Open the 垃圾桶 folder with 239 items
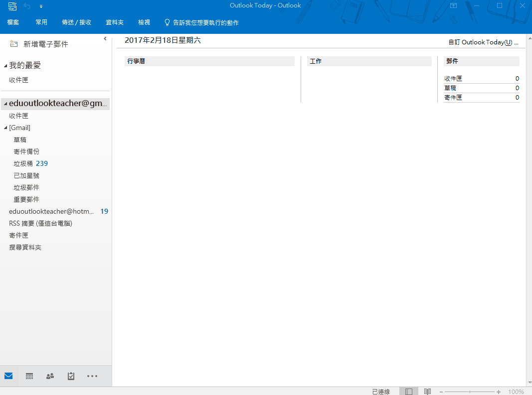 [x=30, y=163]
